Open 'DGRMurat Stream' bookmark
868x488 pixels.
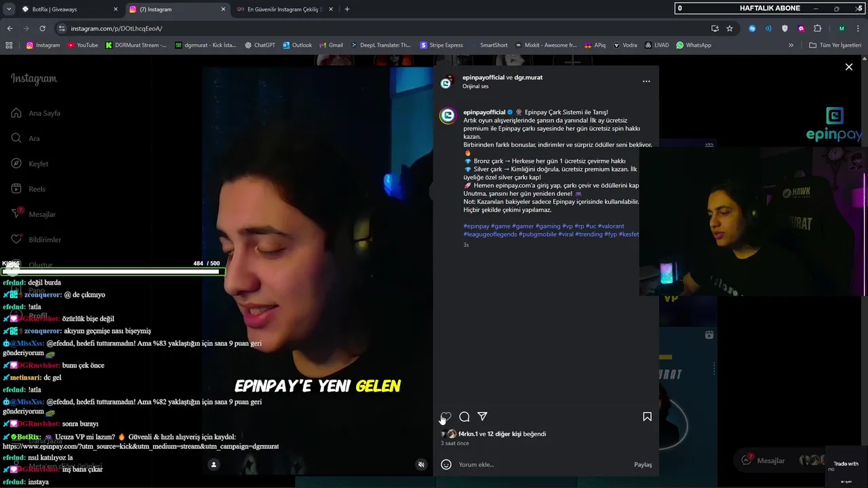pos(136,45)
